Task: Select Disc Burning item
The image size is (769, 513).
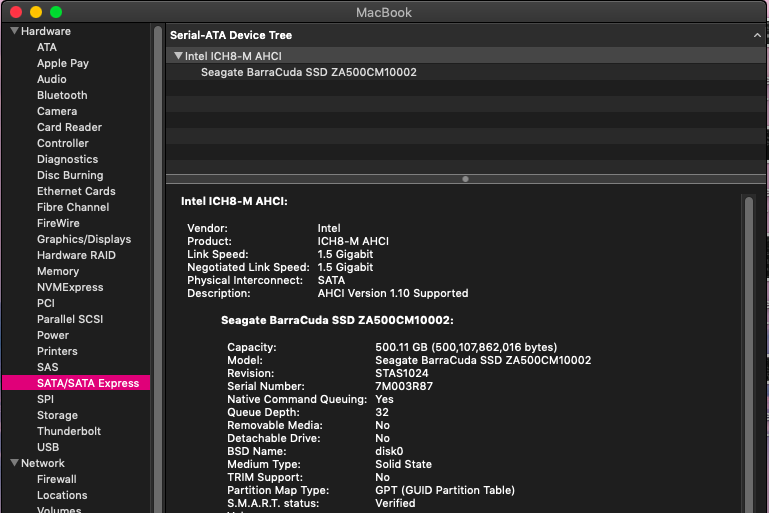Action: [70, 175]
